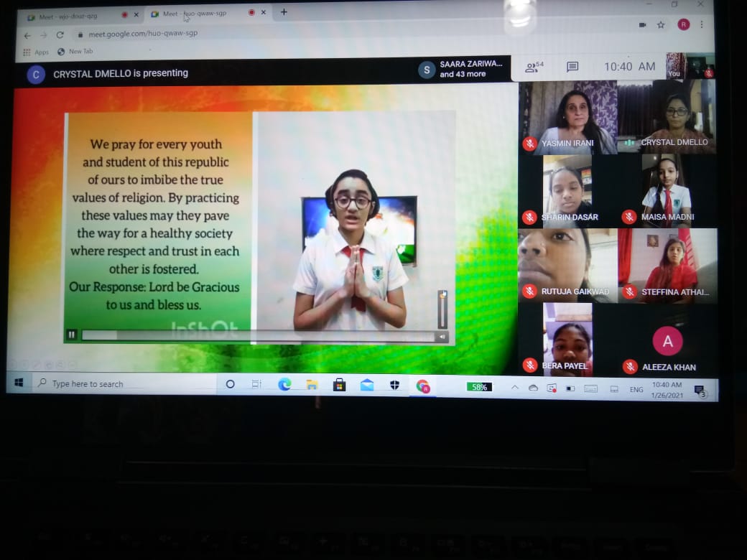Click SHARIN DASAR muted mic icon

click(x=529, y=218)
